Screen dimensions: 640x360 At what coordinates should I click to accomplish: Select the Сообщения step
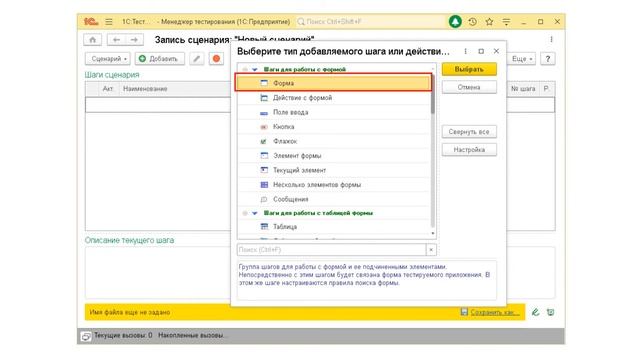(x=333, y=199)
